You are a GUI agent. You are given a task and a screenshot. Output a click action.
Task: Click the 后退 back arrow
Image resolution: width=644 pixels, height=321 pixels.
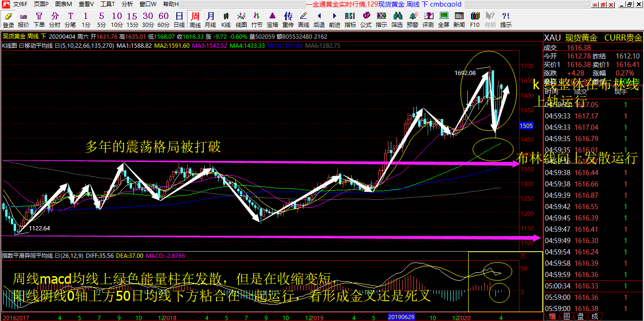(x=319, y=20)
